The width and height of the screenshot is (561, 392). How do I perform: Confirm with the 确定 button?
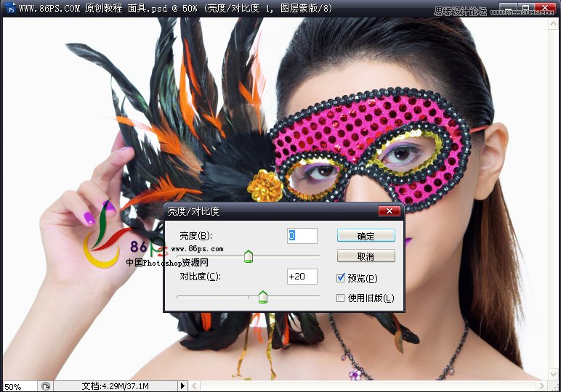[366, 236]
